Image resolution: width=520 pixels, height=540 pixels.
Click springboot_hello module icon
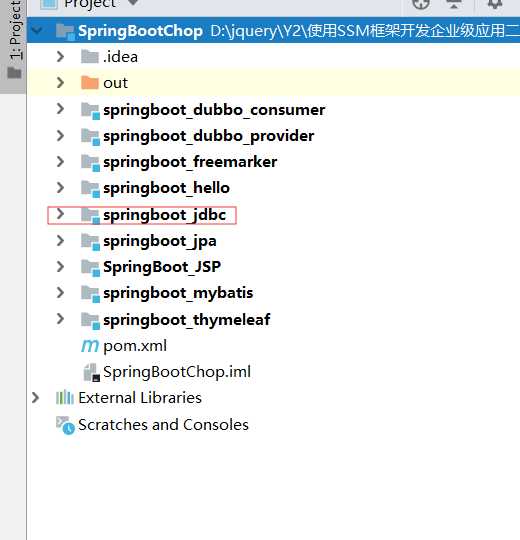91,189
